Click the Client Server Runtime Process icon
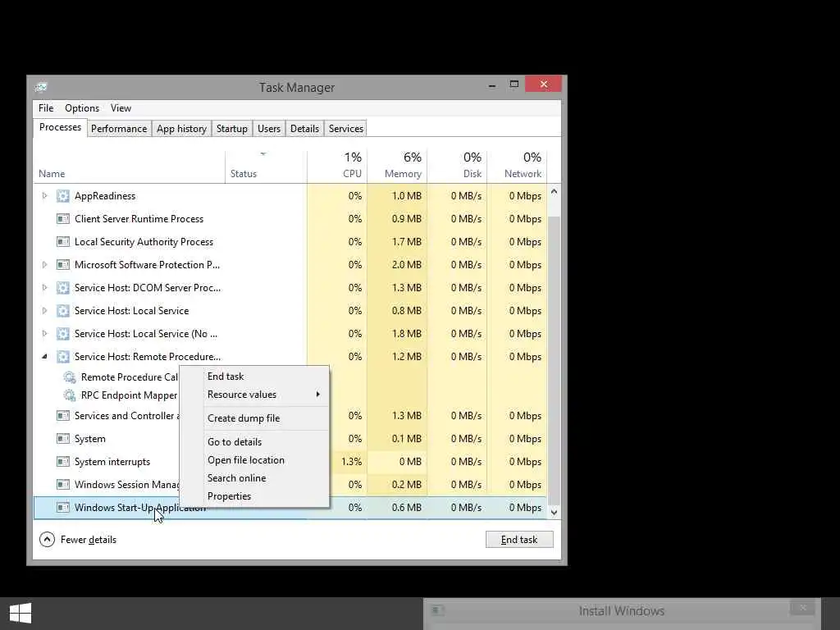Image resolution: width=840 pixels, height=630 pixels. point(62,219)
